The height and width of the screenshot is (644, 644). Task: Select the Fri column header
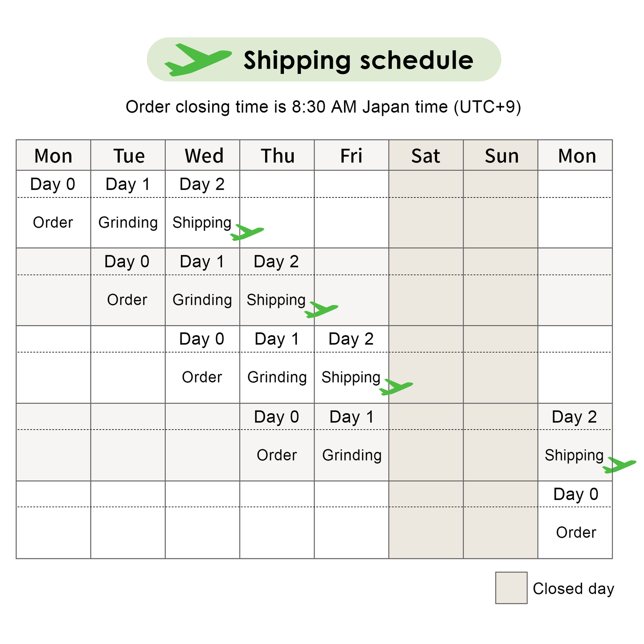click(351, 156)
